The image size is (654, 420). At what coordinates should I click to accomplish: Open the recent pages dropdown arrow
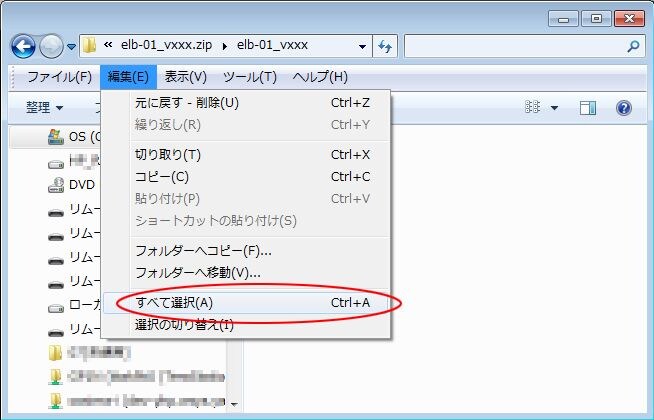point(72,47)
